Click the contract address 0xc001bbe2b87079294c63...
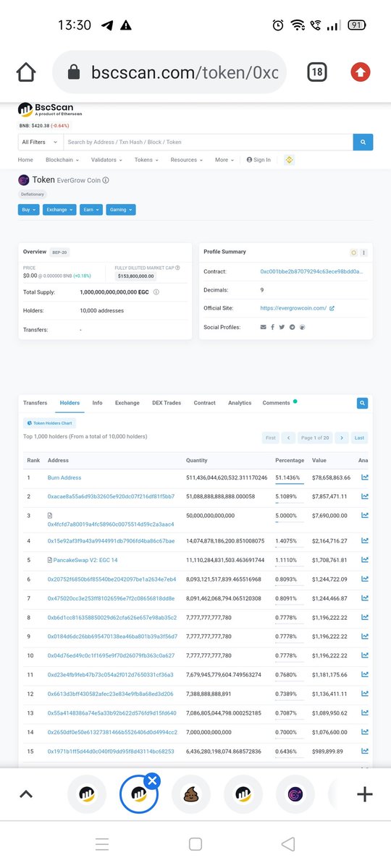 312,271
